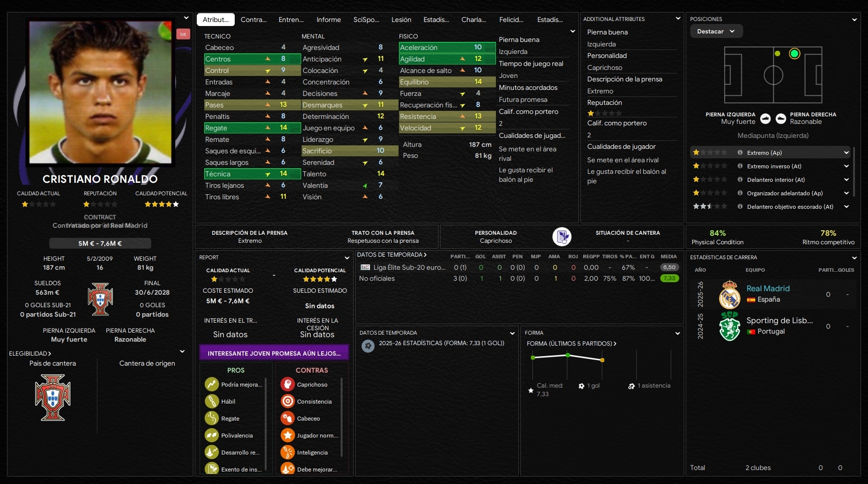The height and width of the screenshot is (484, 868).
Task: Open the Informe tab
Action: point(329,19)
